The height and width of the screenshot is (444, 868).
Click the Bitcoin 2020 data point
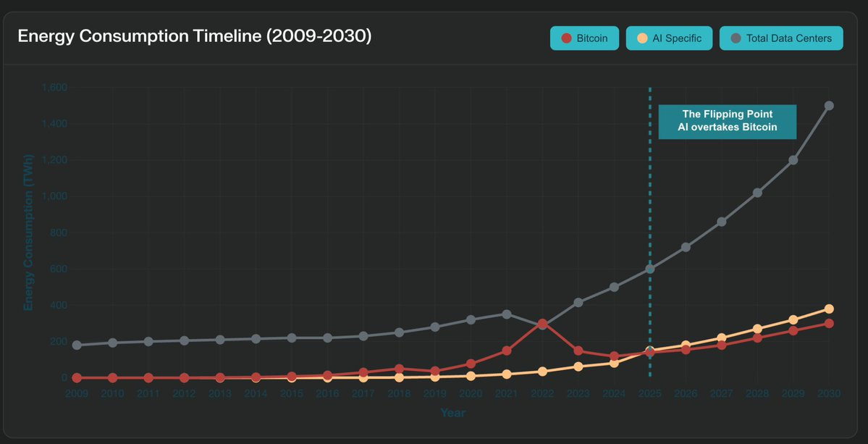pyautogui.click(x=471, y=364)
